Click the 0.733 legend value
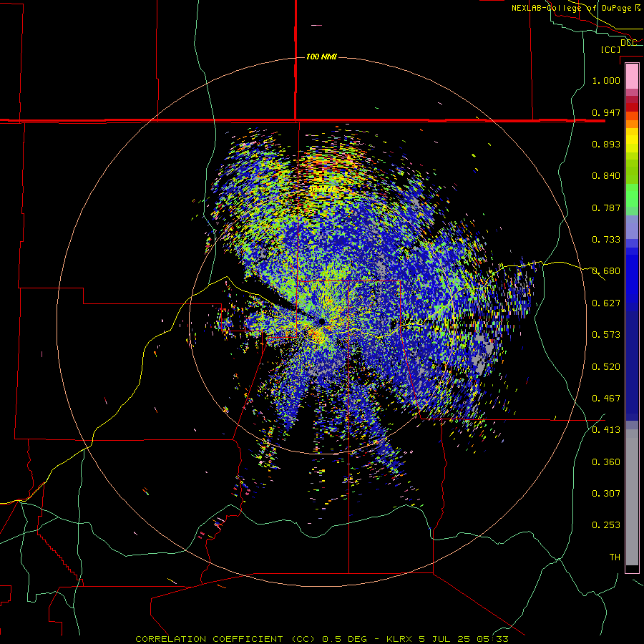The width and height of the screenshot is (644, 644). (x=606, y=240)
